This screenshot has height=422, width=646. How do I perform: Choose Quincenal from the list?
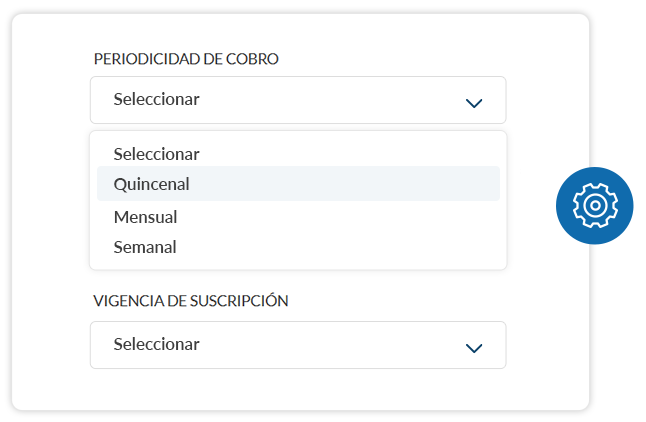coord(152,184)
